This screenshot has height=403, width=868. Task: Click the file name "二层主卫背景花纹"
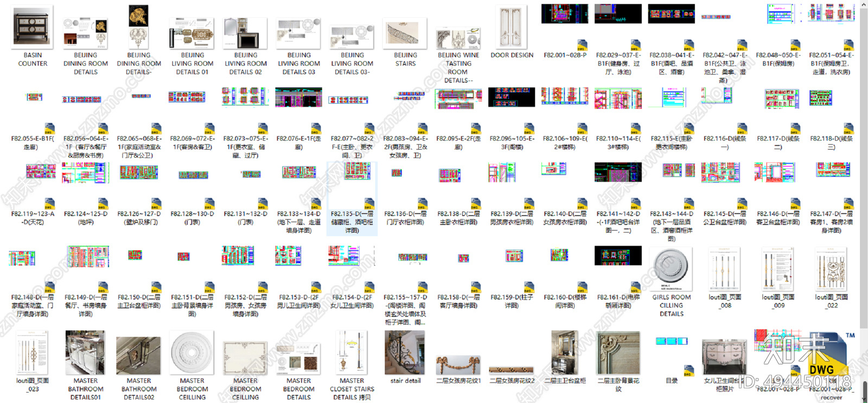618,385
